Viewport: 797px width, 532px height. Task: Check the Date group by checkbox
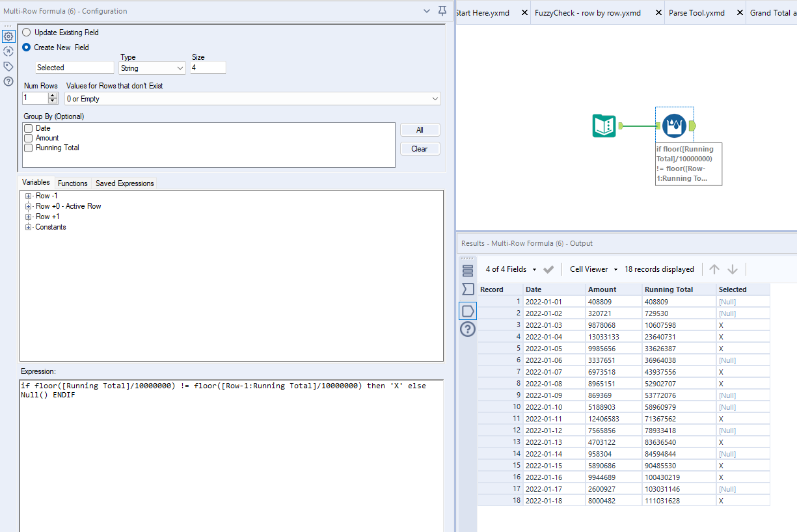[x=28, y=129]
